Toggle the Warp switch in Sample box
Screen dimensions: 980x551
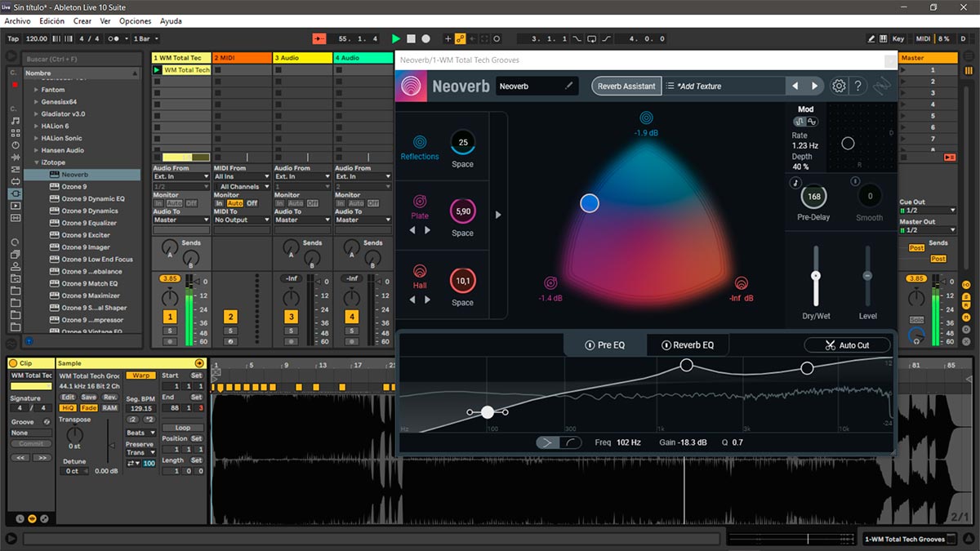coord(141,375)
